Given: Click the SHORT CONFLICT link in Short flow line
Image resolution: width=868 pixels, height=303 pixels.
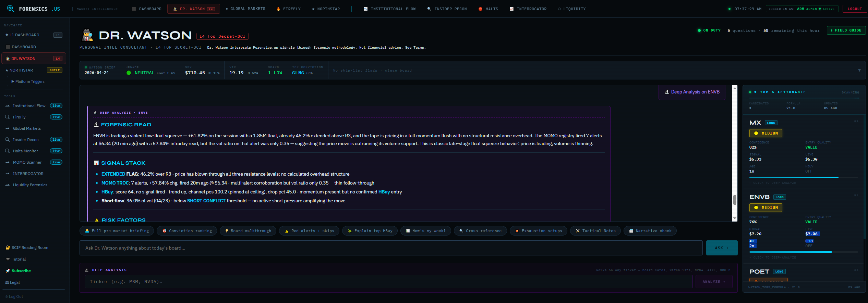Looking at the screenshot, I should point(206,201).
